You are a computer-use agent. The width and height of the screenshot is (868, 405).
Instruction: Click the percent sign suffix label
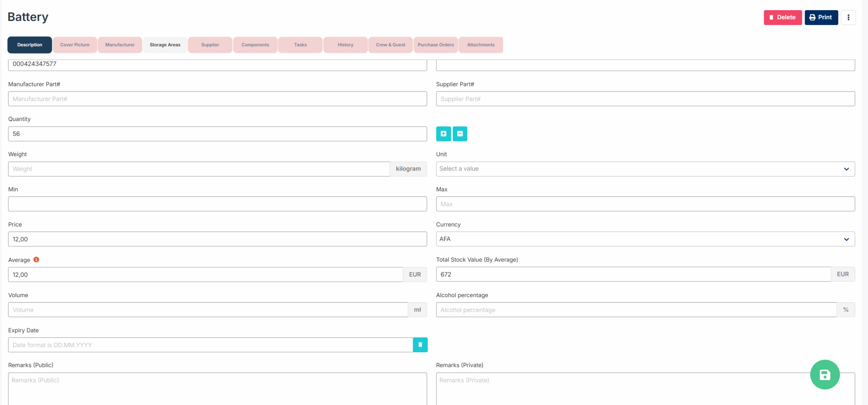(846, 310)
